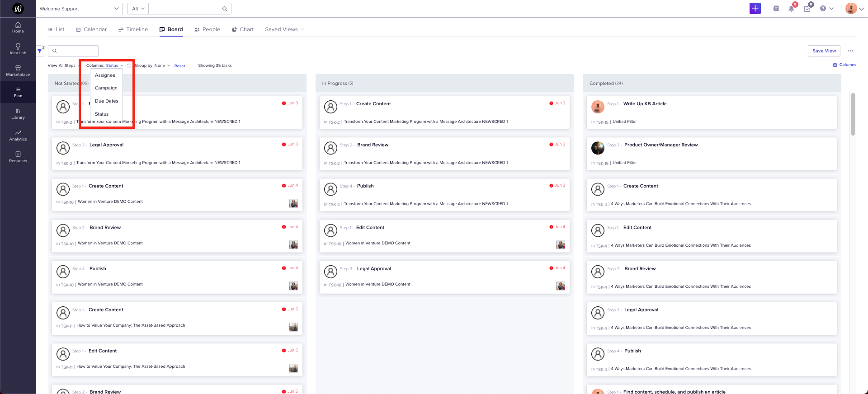The height and width of the screenshot is (394, 868).
Task: Click the purple plus create button
Action: (x=755, y=9)
